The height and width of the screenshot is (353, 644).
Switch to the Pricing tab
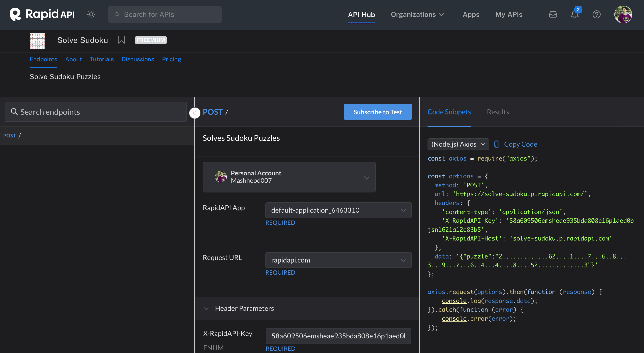[172, 59]
